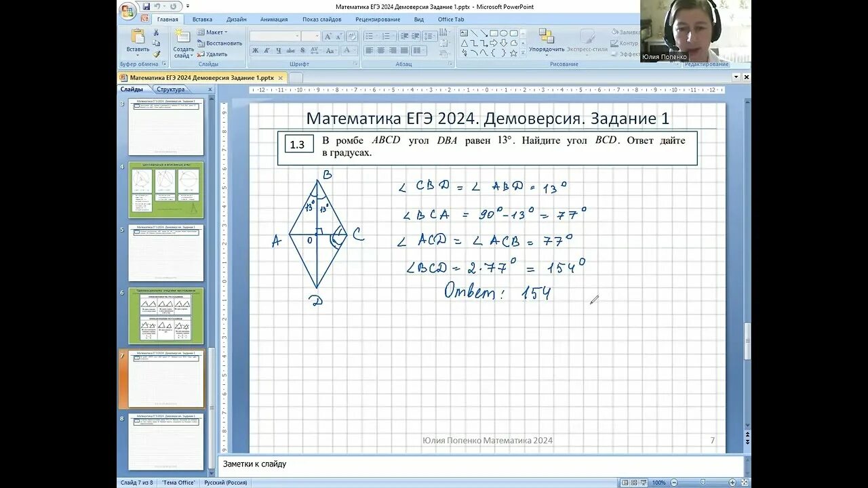This screenshot has width=868, height=488.
Task: Toggle bold Ж formatting
Action: (255, 50)
